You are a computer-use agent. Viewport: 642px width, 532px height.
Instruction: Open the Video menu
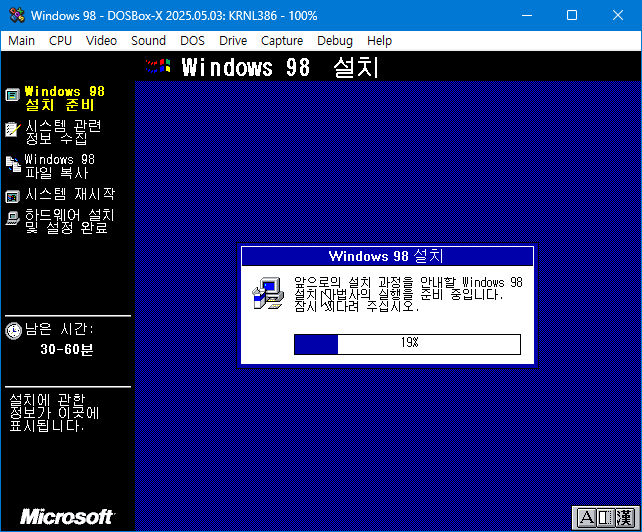(101, 41)
